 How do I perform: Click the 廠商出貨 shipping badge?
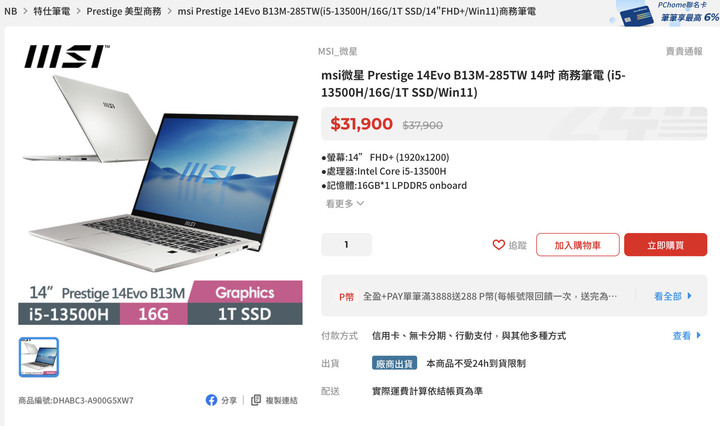coord(394,363)
